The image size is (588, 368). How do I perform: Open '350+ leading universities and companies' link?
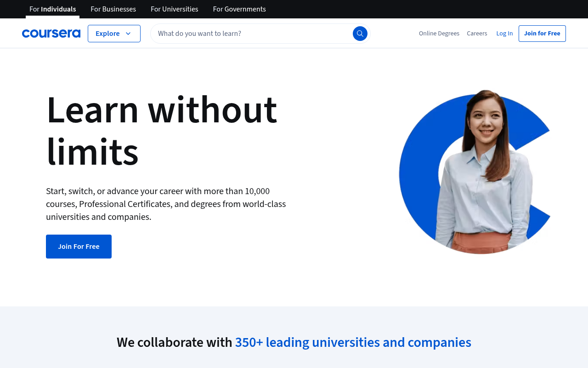[x=353, y=342]
